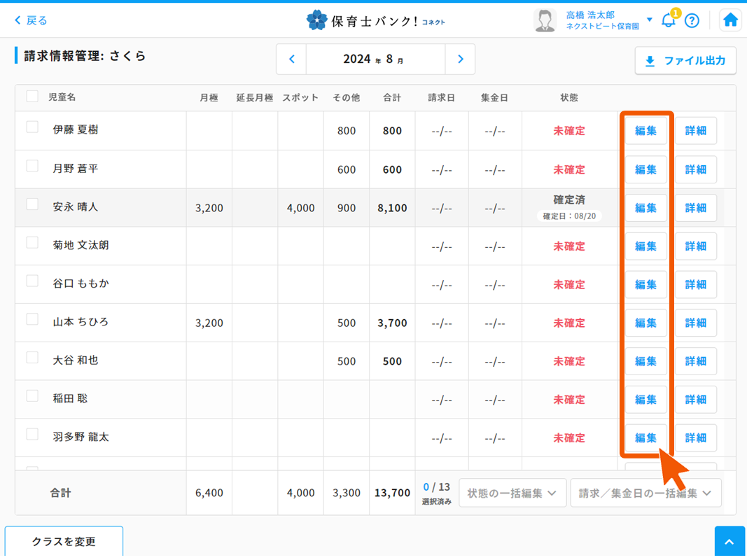Click the 保育士バンク sakura logo
The image size is (747, 560).
[x=316, y=20]
